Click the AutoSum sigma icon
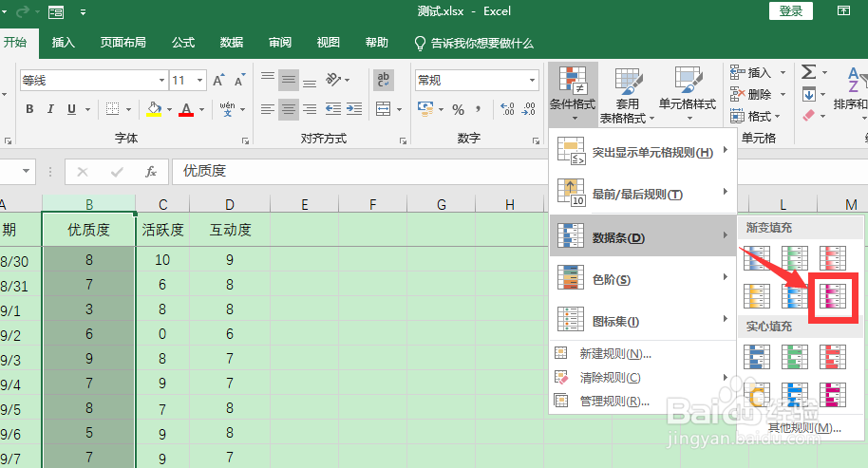 pos(808,72)
